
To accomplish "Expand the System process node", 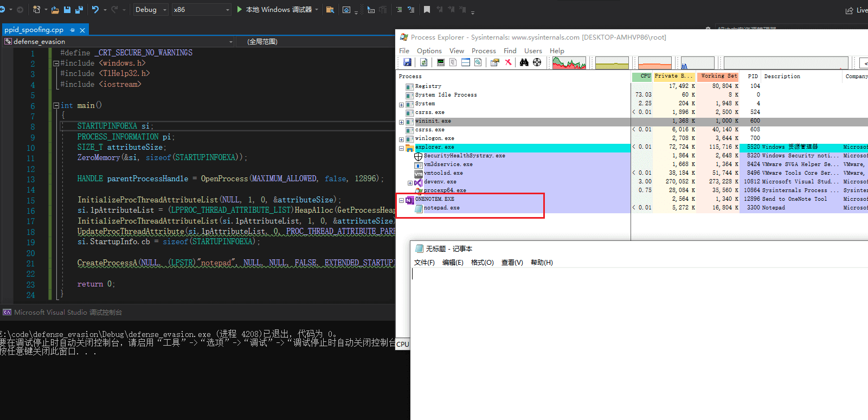I will (401, 105).
